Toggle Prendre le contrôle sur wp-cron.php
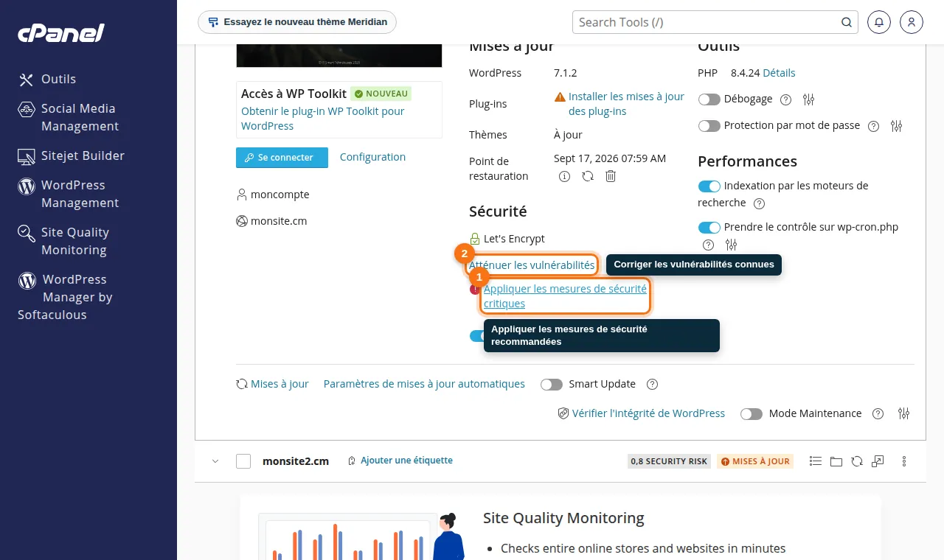The image size is (944, 560). [709, 228]
